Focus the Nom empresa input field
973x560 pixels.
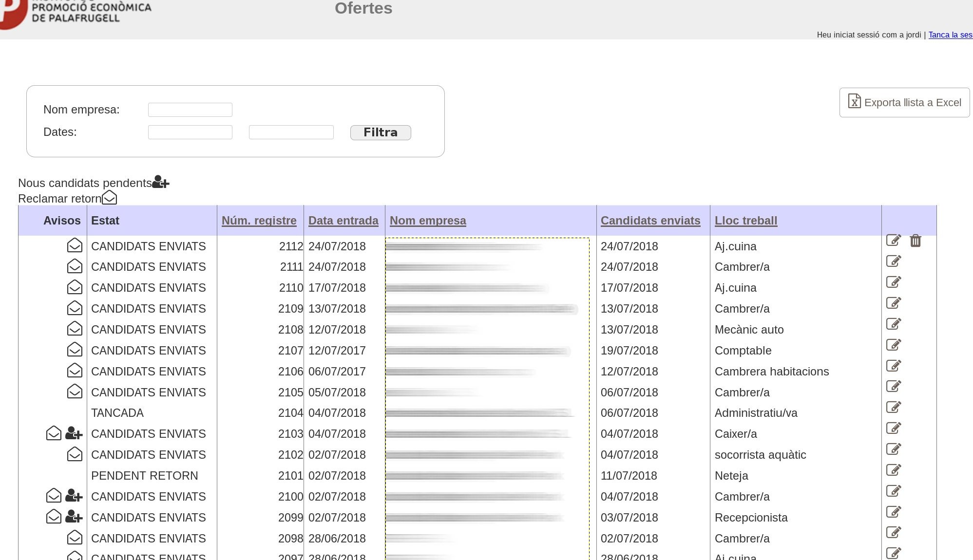[190, 110]
